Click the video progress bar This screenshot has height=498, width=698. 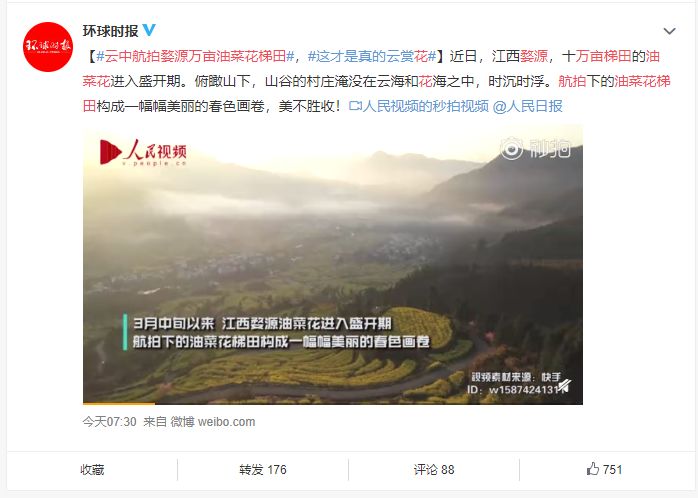pos(333,403)
